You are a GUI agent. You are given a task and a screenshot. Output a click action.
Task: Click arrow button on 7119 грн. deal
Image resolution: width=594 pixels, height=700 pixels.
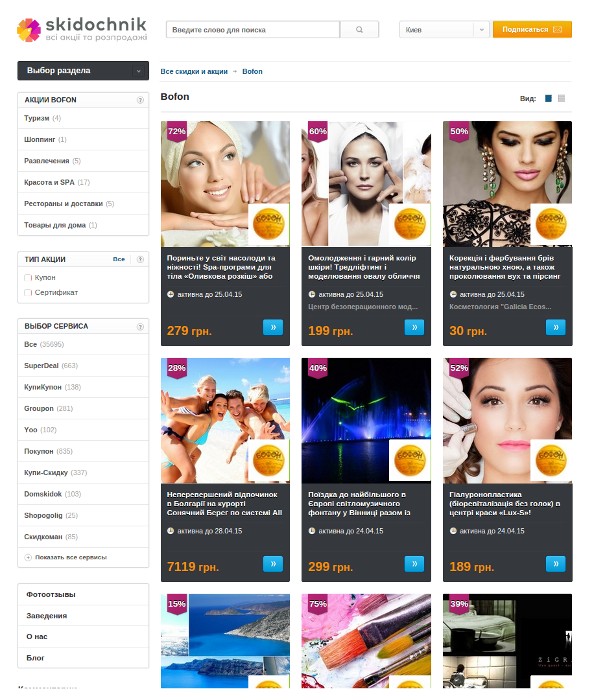[x=273, y=564]
